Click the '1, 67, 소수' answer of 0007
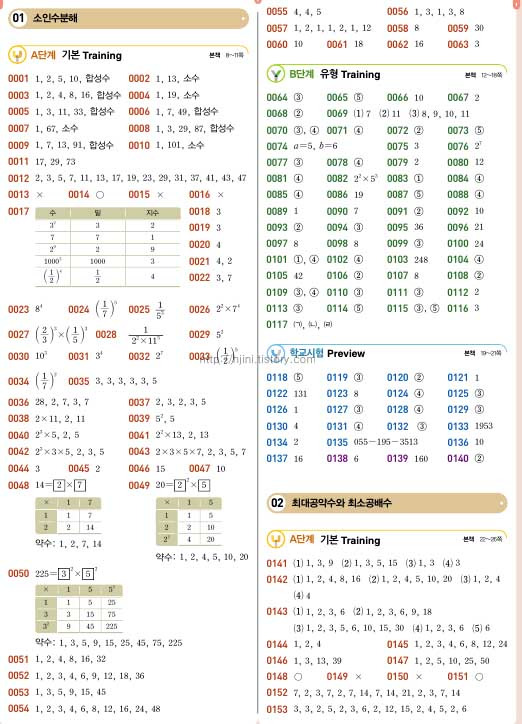 tap(56, 128)
